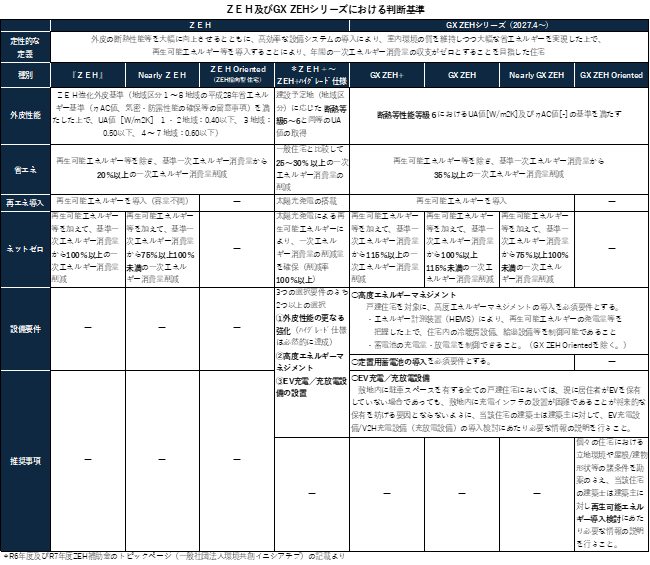Click the 再エネ導入 row label
This screenshot has height=565, width=650.
point(25,203)
